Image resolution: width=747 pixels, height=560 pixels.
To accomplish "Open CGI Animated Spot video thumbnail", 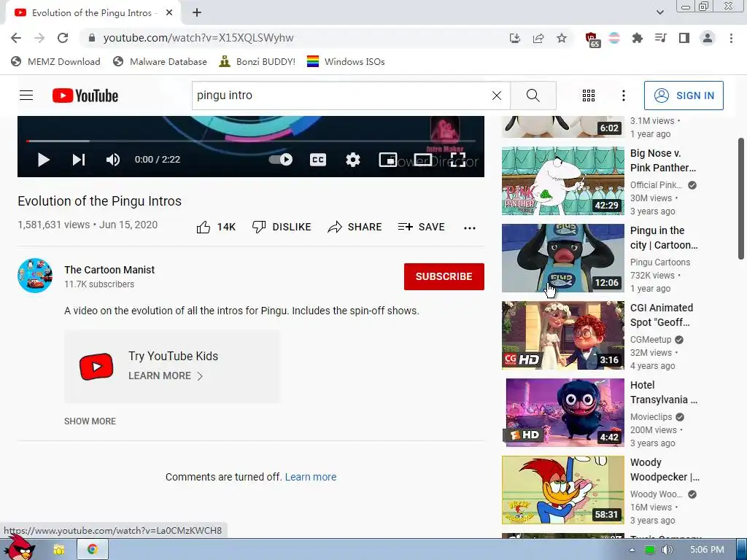I will point(563,335).
